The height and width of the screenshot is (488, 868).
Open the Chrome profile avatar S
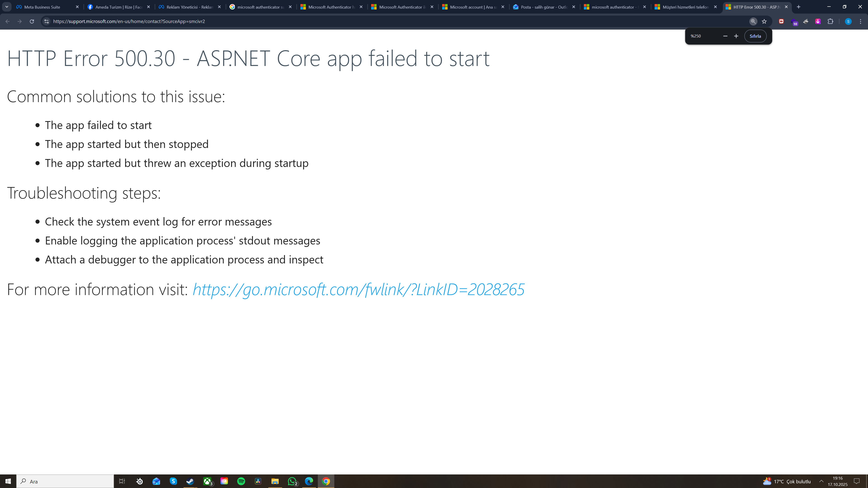848,21
